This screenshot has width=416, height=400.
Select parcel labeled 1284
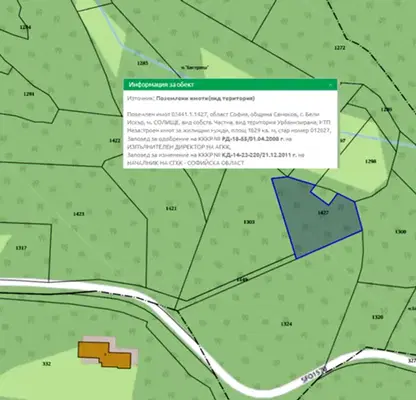[26, 27]
